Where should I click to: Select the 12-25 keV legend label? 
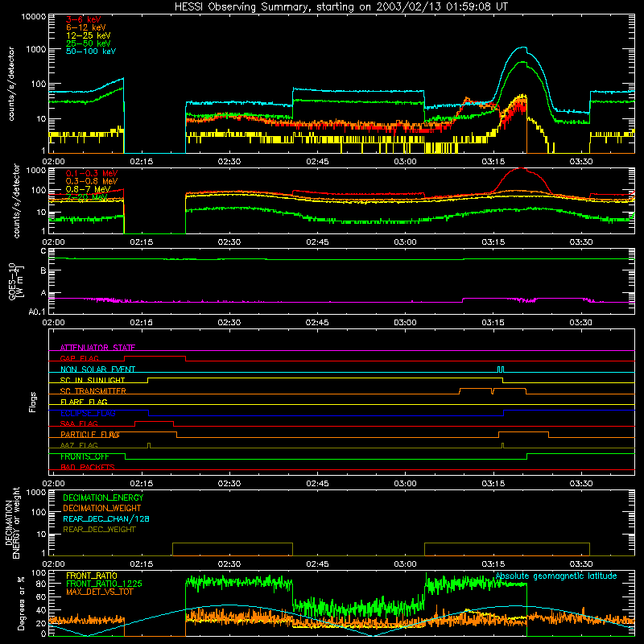[89, 35]
